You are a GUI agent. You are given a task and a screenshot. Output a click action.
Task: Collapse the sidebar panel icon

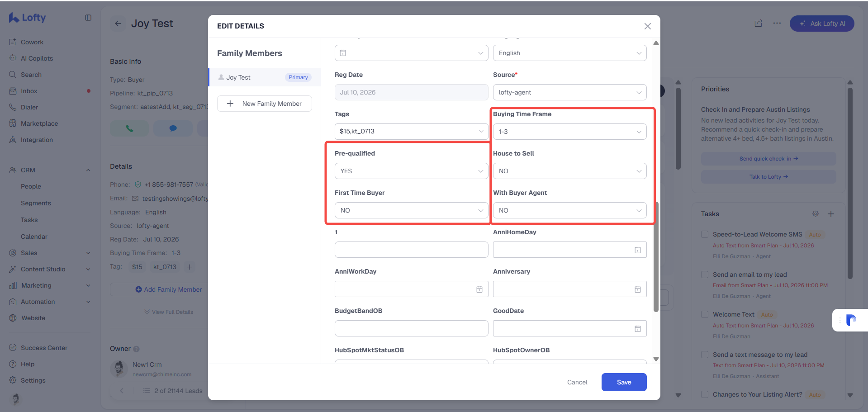pos(88,18)
